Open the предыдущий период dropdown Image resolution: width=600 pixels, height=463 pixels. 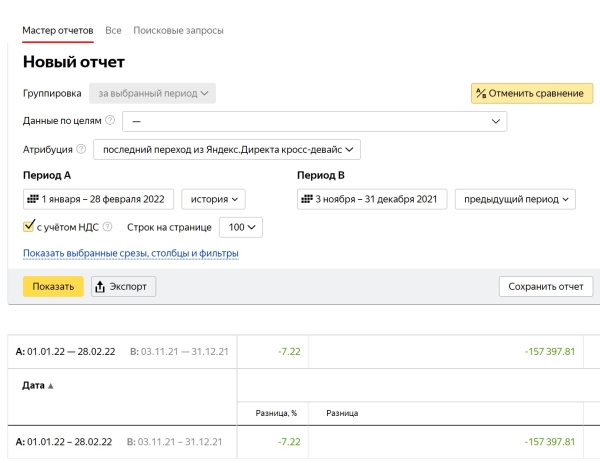coord(516,199)
